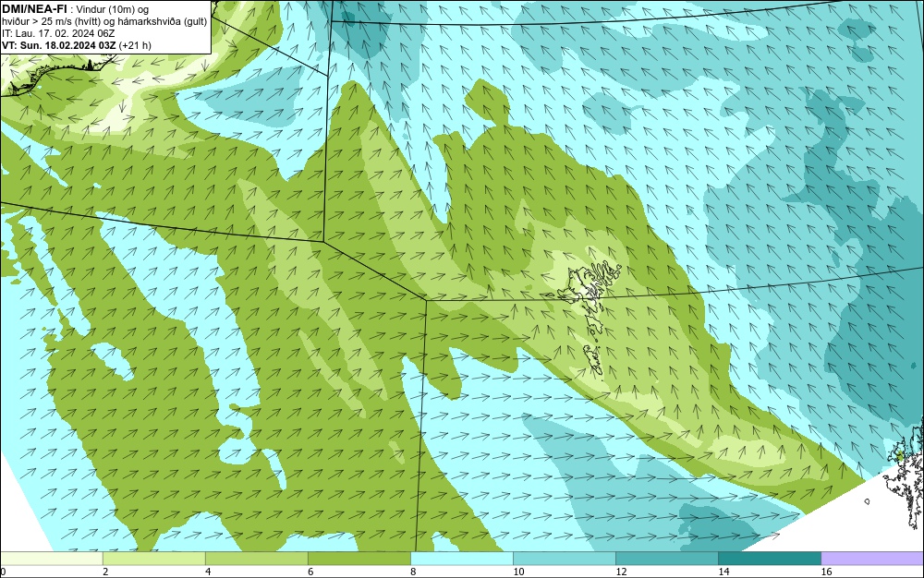This screenshot has width=924, height=578.
Task: Click the legend scale label '4'
Action: click(208, 572)
